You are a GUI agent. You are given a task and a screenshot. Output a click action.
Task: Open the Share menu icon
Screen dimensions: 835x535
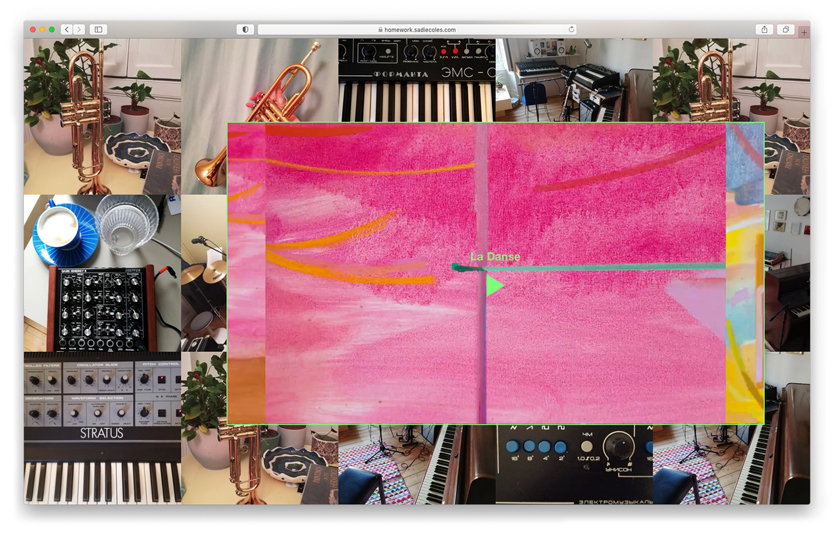(x=764, y=30)
